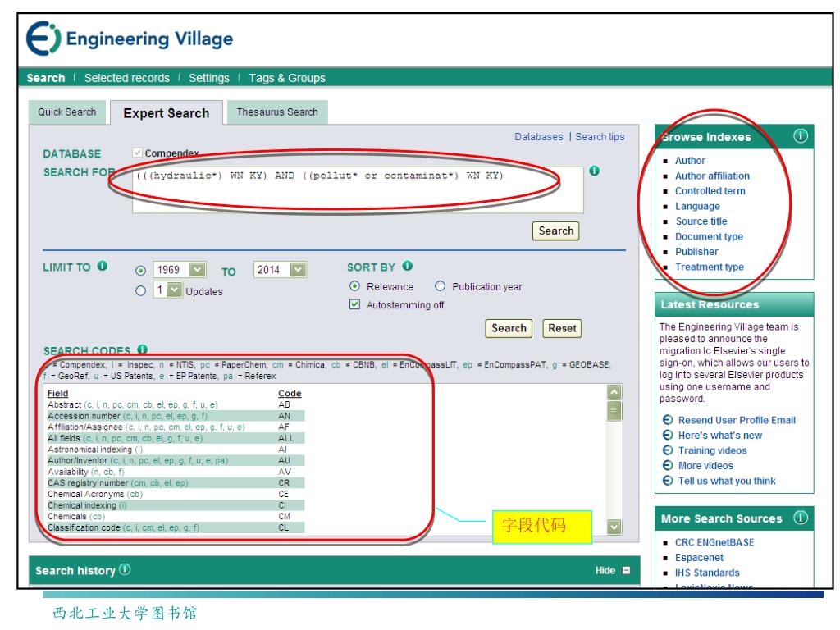
Task: Open Tags & Groups menu item
Action: (287, 78)
